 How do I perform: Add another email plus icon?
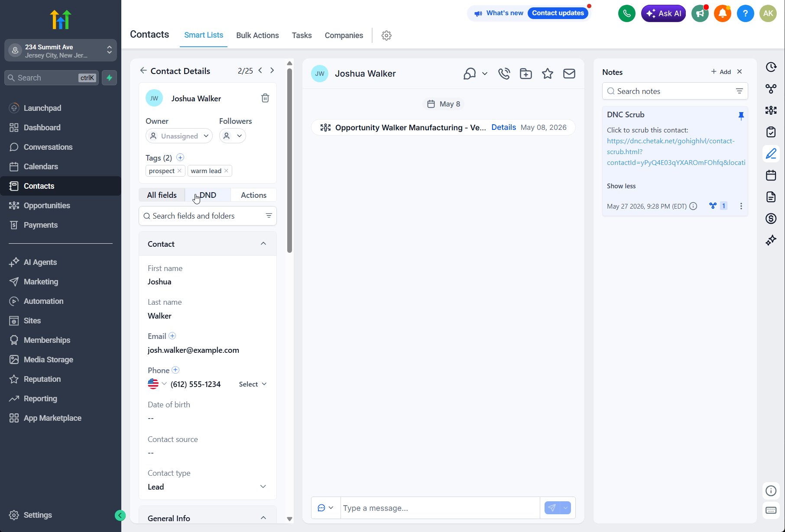(x=172, y=336)
